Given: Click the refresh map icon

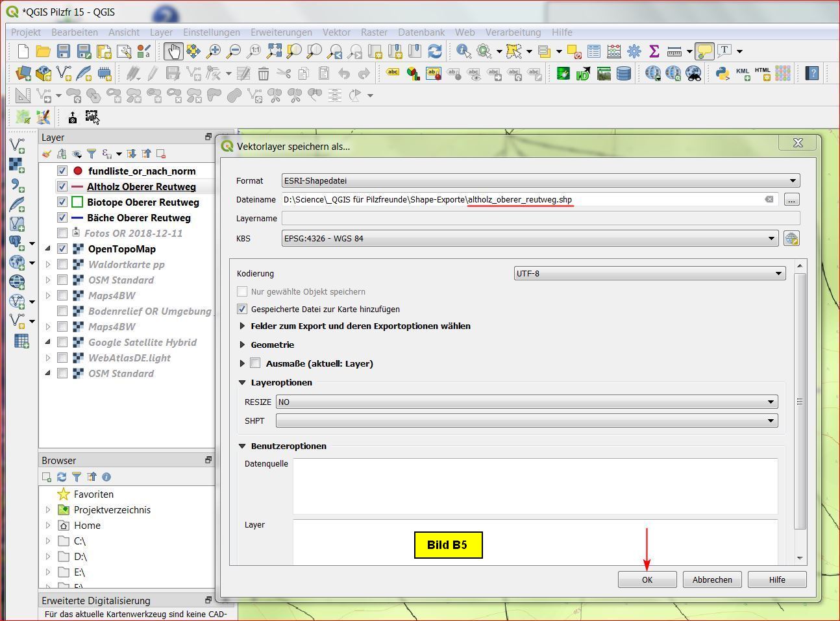Looking at the screenshot, I should [x=435, y=51].
